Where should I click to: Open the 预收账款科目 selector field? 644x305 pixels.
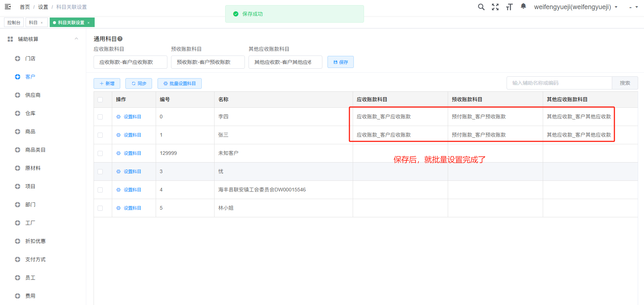point(208,62)
